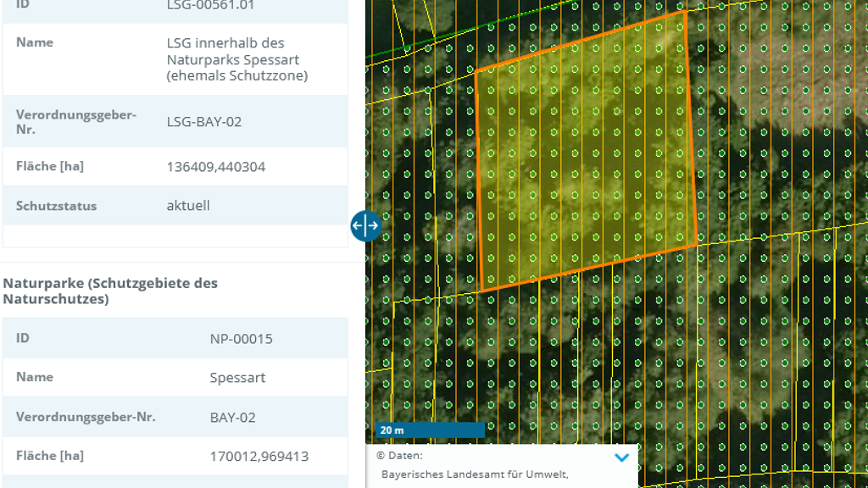
Task: Open Bayerisches Landesamt für Umwelt attribution
Action: point(474,474)
